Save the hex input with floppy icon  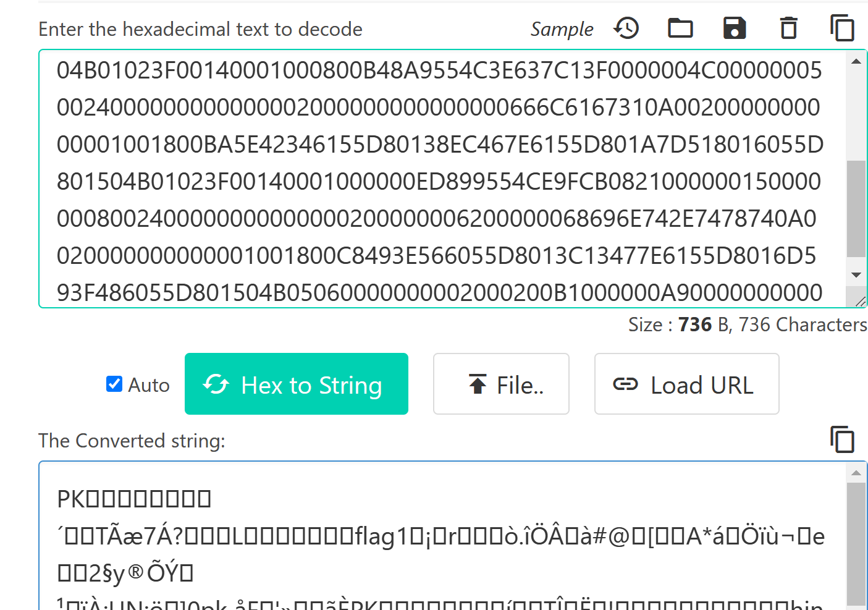(735, 28)
